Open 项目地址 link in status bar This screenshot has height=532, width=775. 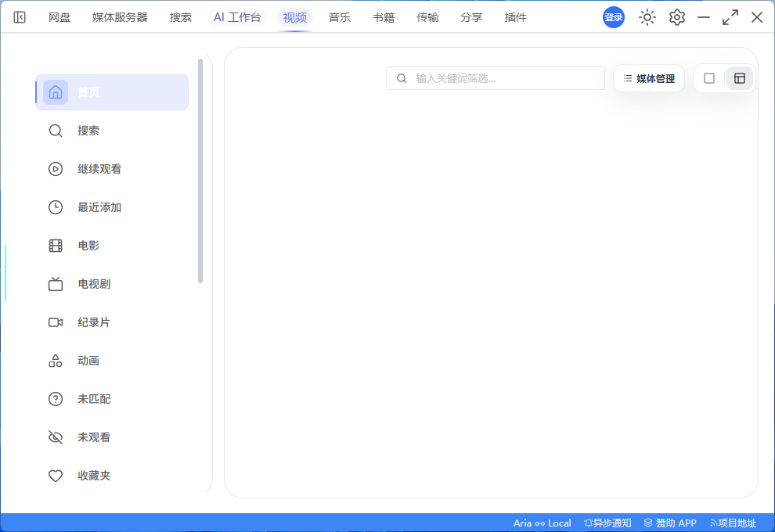(733, 523)
